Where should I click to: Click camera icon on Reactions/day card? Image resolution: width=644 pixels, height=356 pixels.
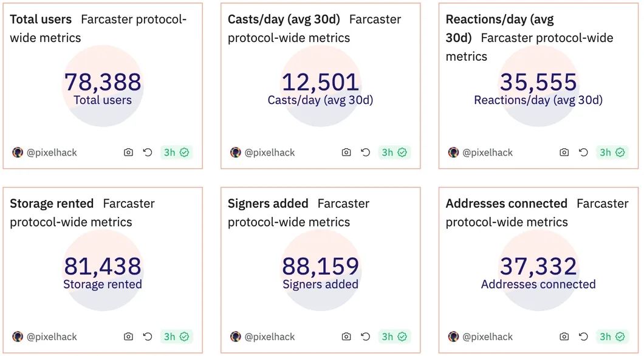point(564,152)
